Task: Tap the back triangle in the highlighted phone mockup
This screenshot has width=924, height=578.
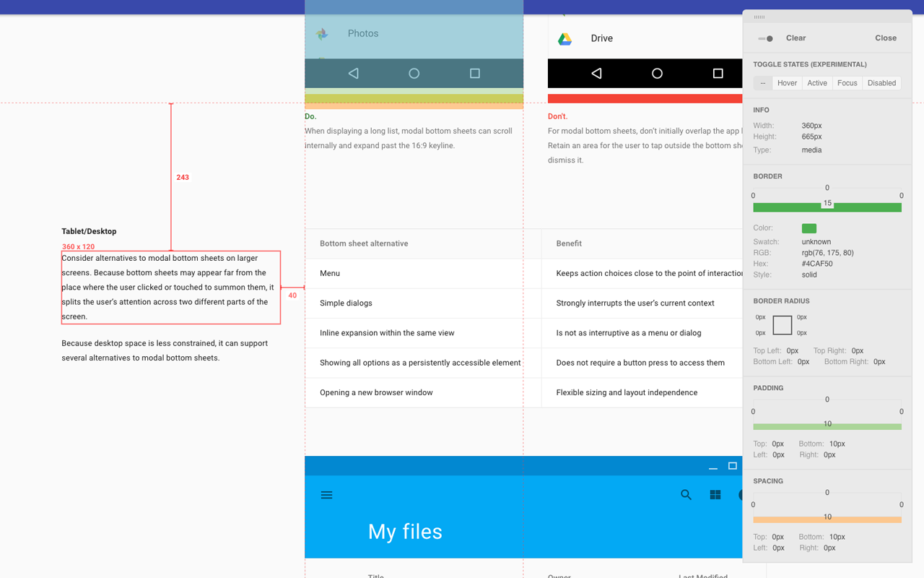Action: point(353,74)
